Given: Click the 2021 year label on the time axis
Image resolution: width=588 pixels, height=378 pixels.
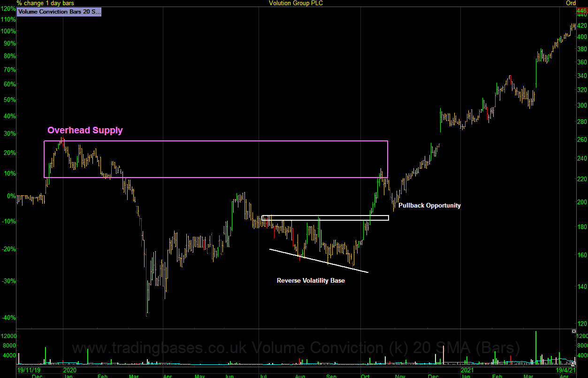Looking at the screenshot, I should click(x=468, y=370).
